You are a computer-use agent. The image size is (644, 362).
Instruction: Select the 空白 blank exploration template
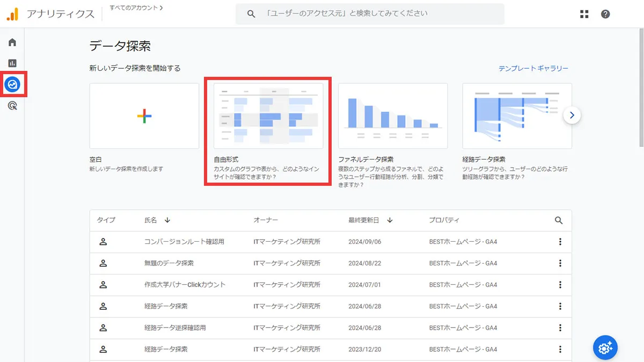[144, 116]
